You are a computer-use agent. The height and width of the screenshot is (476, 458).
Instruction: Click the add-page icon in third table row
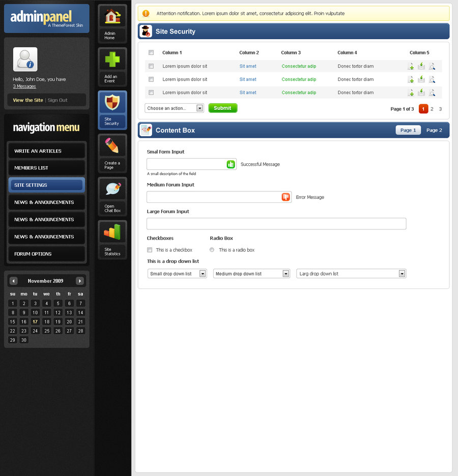411,93
